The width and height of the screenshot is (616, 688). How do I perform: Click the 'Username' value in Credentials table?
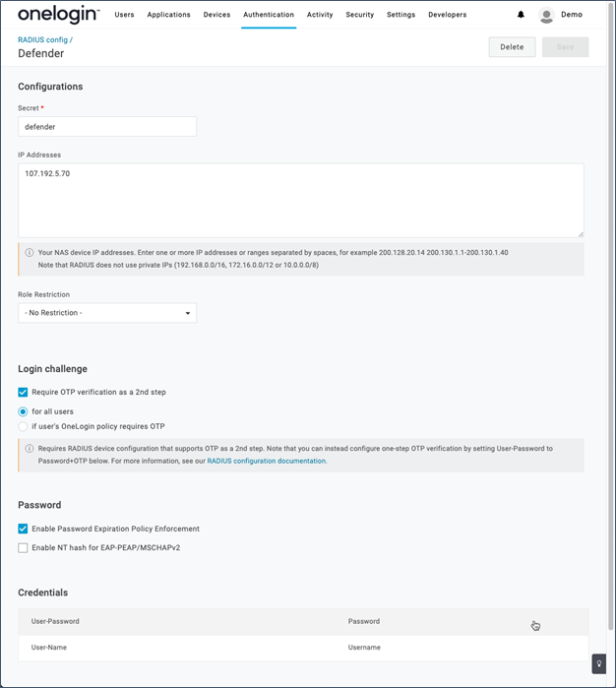coord(364,648)
